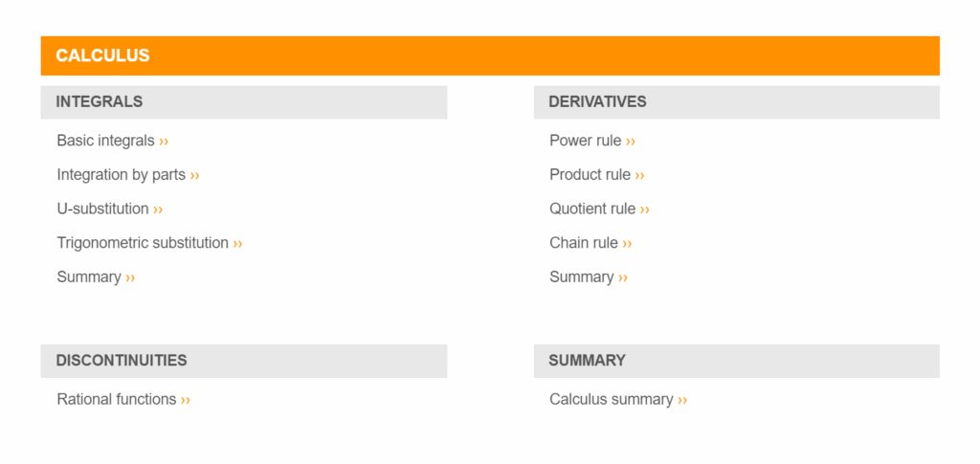Open the Quotient rule topic

[592, 209]
